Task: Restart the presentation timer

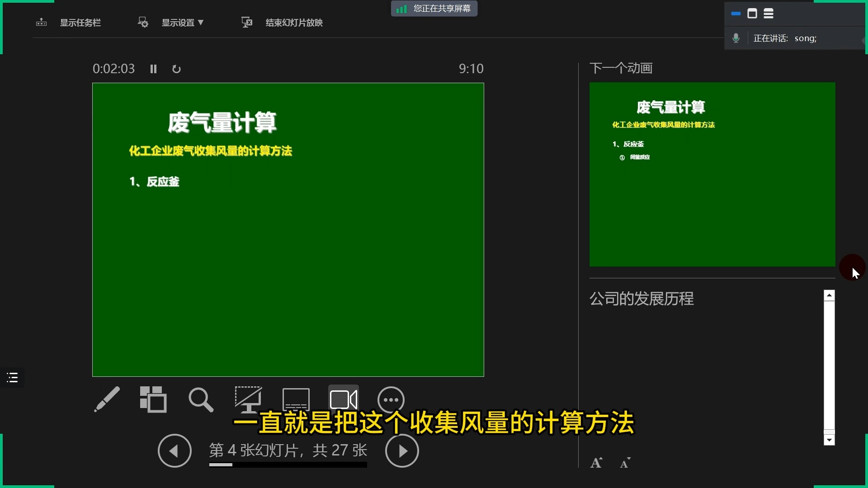Action: click(176, 69)
